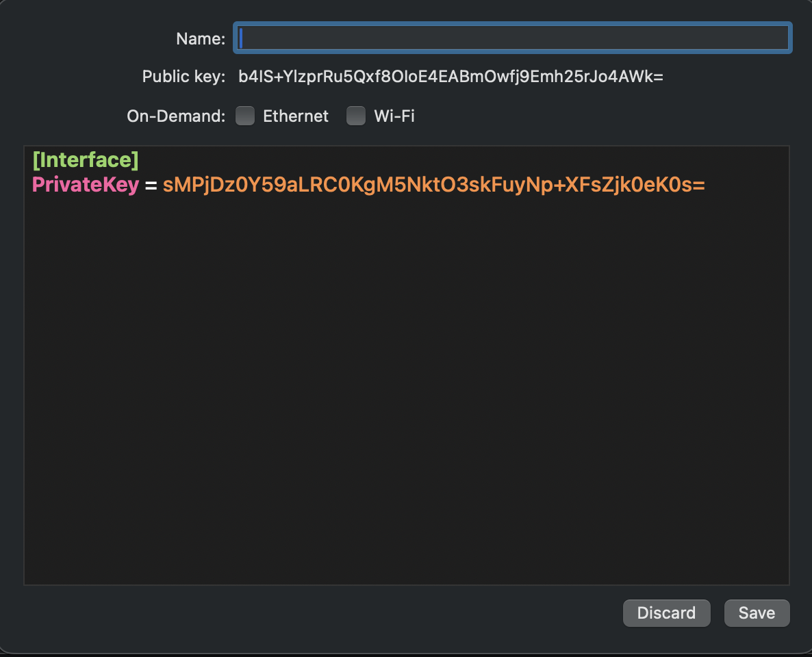
Task: Click the Save button
Action: [x=757, y=613]
